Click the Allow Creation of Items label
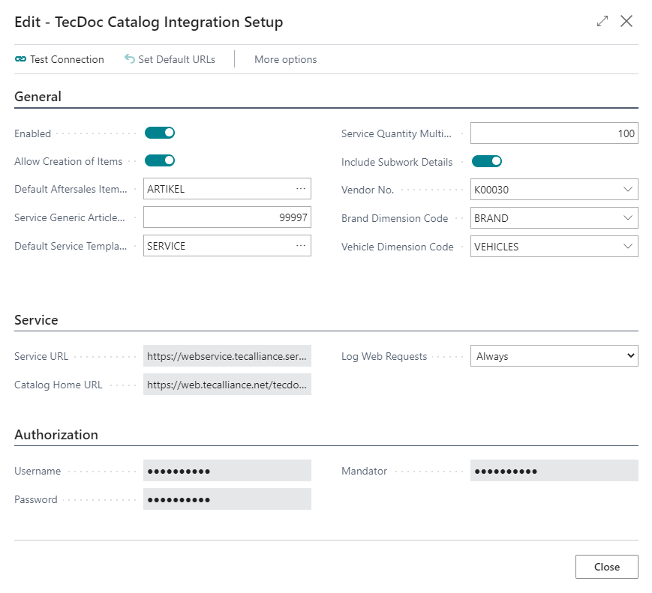Image resolution: width=652 pixels, height=593 pixels. (68, 161)
